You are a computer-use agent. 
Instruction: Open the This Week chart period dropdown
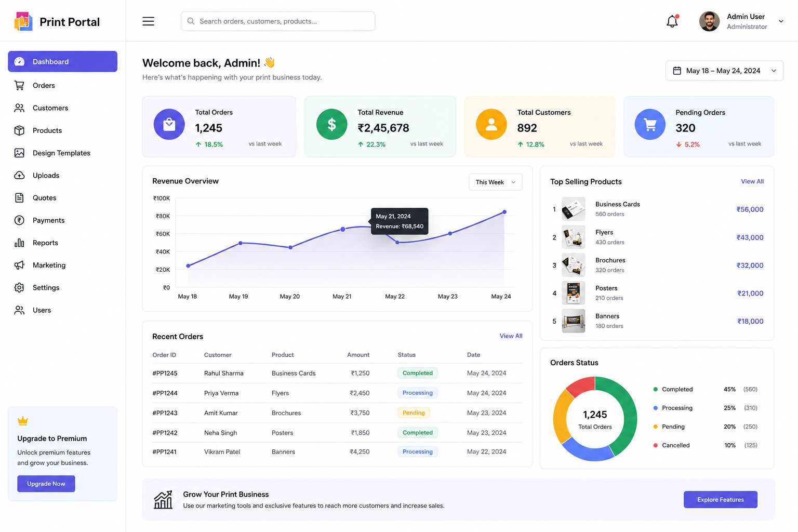496,182
